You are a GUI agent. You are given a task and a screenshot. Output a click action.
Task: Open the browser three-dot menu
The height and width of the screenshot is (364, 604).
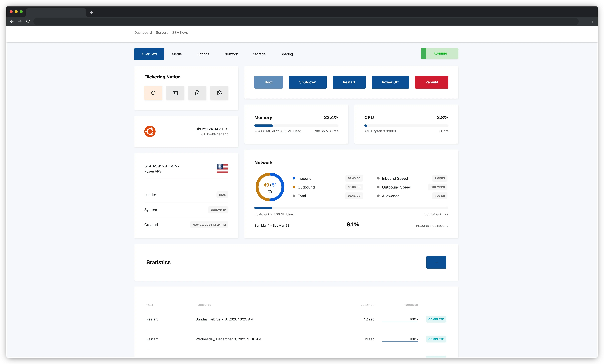(592, 21)
